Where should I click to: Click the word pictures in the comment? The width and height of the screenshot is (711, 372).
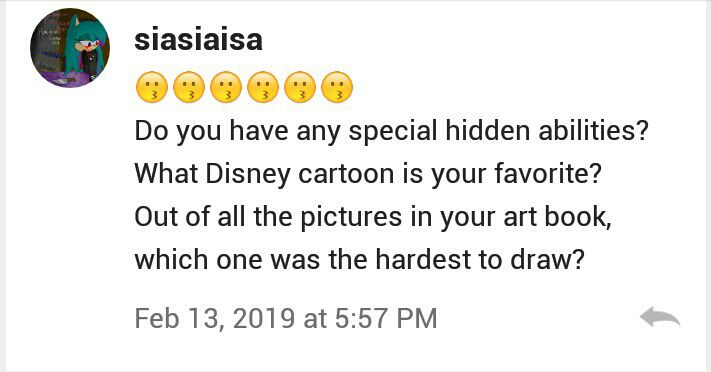[x=351, y=218]
